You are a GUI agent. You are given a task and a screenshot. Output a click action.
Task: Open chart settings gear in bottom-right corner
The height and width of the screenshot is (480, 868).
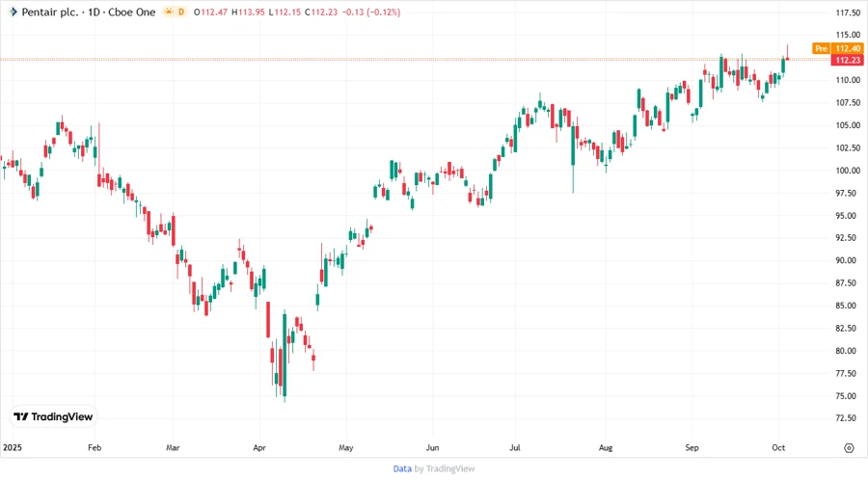click(x=849, y=447)
